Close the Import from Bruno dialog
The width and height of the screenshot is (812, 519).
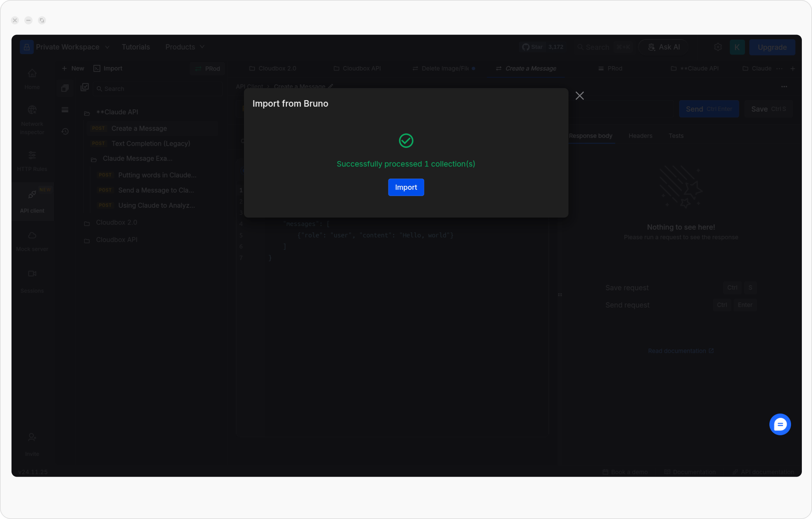click(579, 96)
